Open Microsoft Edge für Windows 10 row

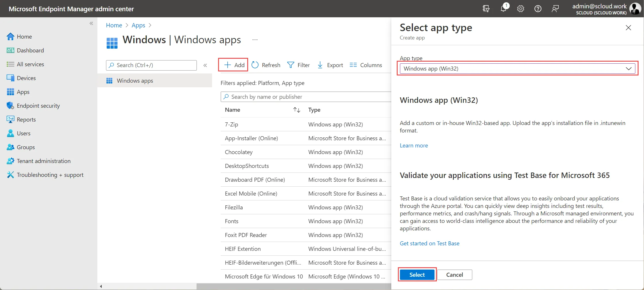[x=306, y=276]
